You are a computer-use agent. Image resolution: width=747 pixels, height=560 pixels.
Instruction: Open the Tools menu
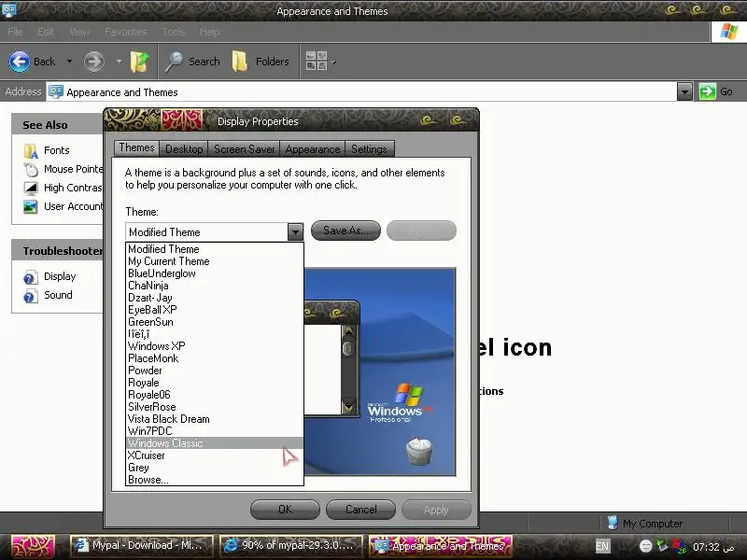[174, 32]
